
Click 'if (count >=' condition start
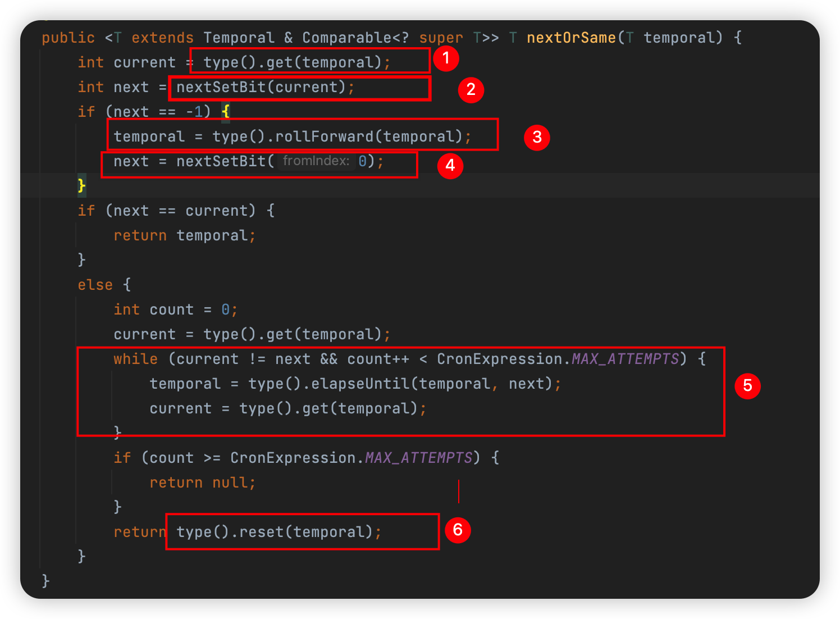167,458
